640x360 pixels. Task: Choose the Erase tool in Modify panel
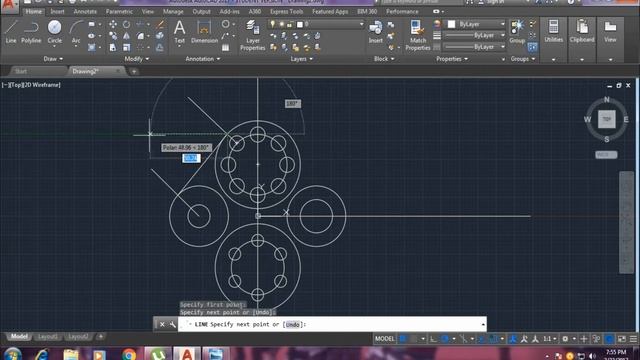point(160,24)
